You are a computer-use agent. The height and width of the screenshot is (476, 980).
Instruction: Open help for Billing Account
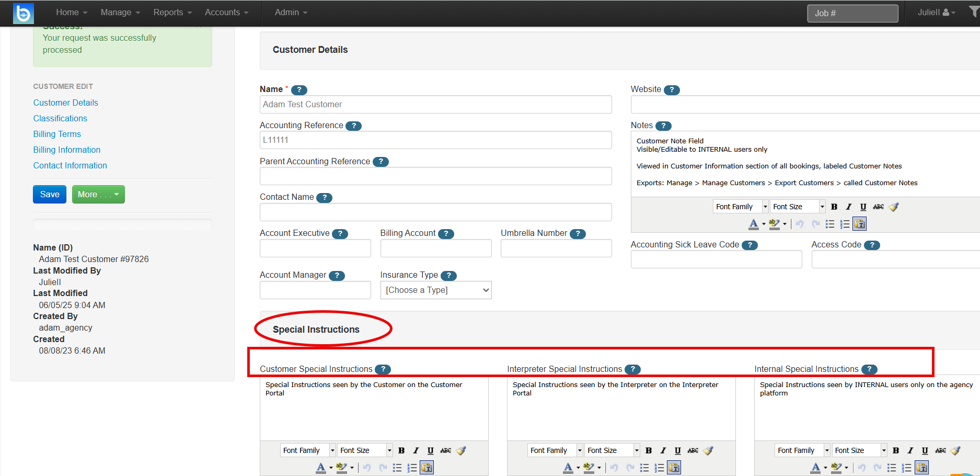click(x=446, y=234)
